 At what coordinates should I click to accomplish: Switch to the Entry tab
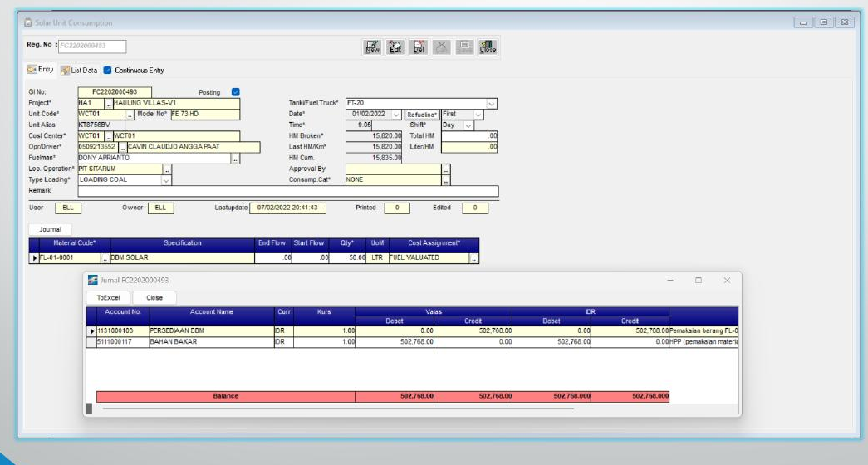coord(41,70)
